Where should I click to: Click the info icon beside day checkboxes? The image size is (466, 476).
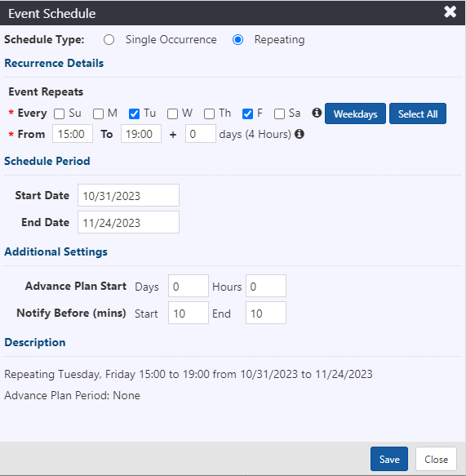(x=317, y=113)
